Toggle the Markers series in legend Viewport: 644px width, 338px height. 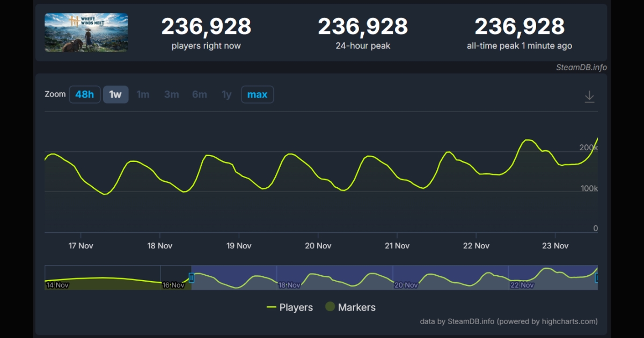point(350,307)
